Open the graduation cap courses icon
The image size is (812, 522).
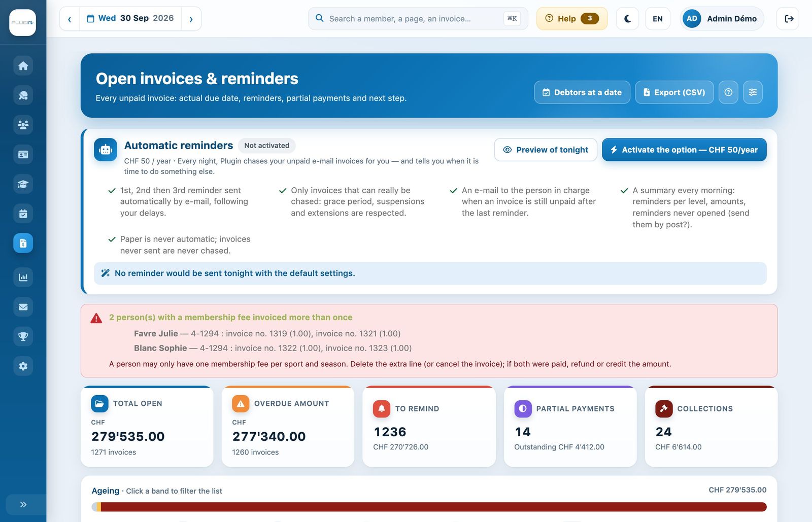pyautogui.click(x=23, y=184)
